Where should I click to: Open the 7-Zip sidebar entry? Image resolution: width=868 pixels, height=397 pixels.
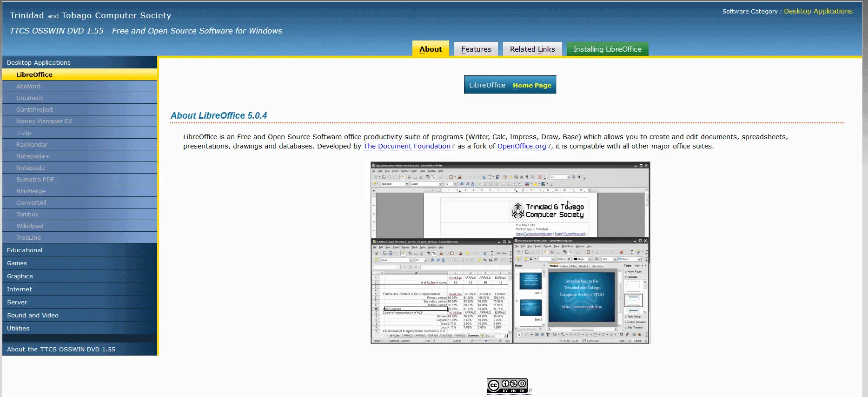point(24,133)
